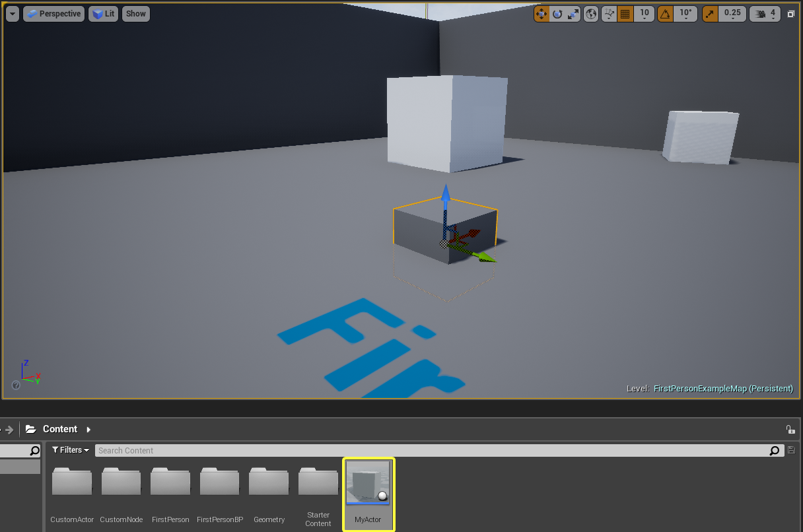Open the Lit view mode menu

pos(104,14)
